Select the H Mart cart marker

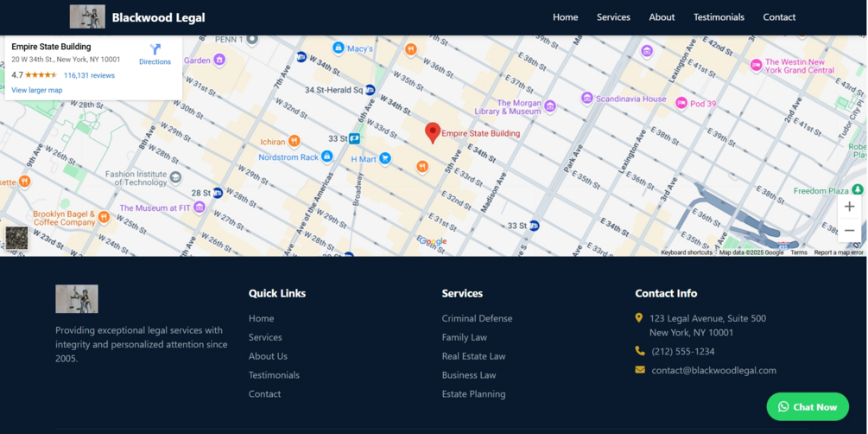pyautogui.click(x=384, y=159)
